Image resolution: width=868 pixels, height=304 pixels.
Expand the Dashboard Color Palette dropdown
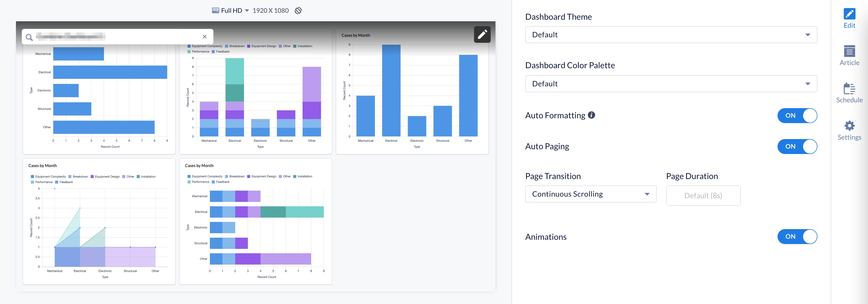coord(671,84)
